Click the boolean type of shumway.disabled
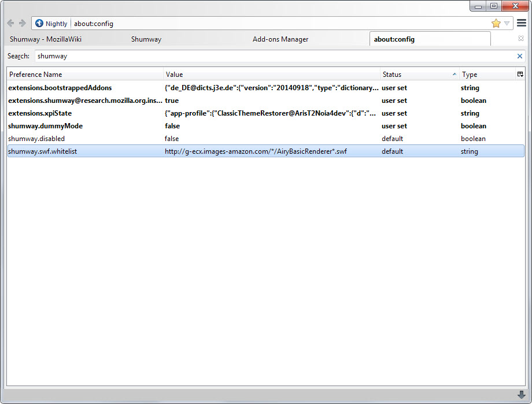Image resolution: width=532 pixels, height=404 pixels. point(473,139)
